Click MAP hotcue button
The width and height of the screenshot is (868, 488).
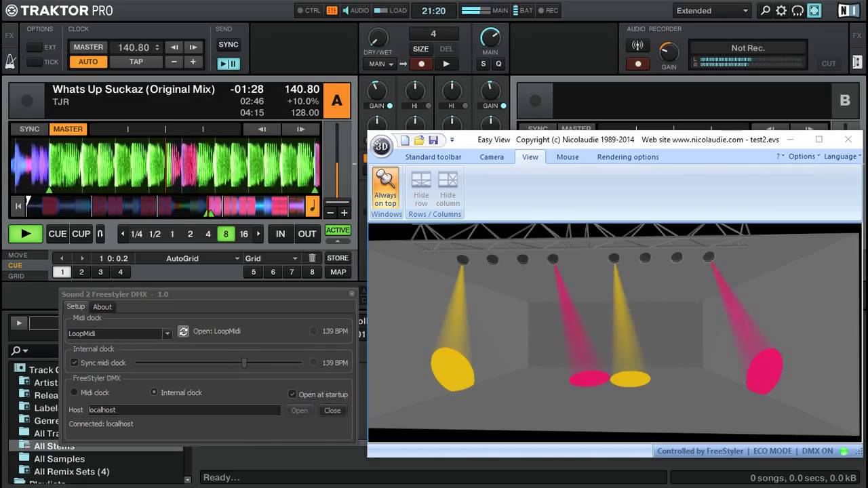[338, 272]
